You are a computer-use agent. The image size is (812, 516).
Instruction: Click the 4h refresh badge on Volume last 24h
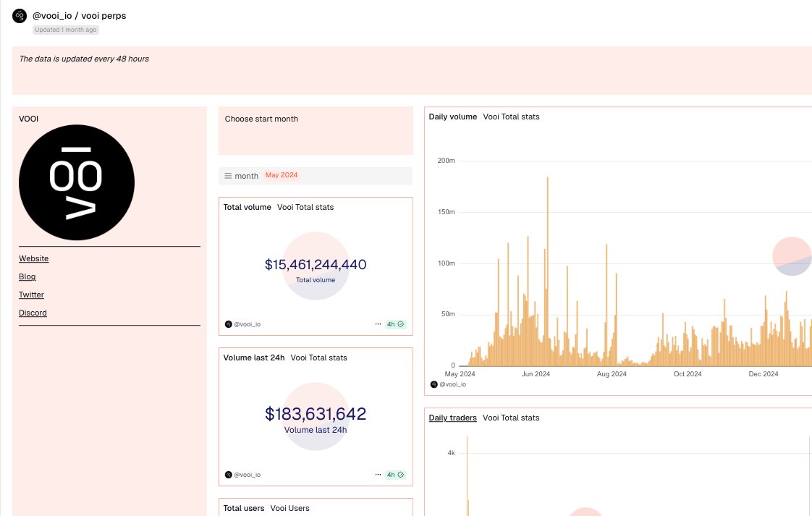395,475
